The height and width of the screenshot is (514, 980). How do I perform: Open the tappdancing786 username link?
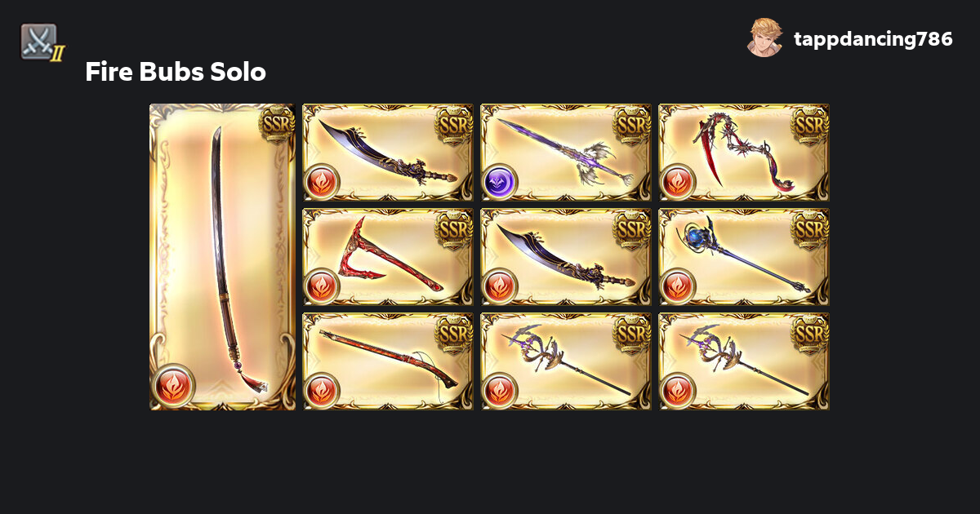(x=873, y=38)
